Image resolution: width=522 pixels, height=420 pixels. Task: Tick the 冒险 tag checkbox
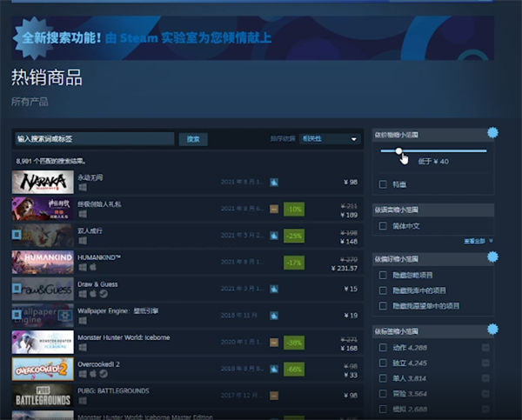(x=383, y=394)
